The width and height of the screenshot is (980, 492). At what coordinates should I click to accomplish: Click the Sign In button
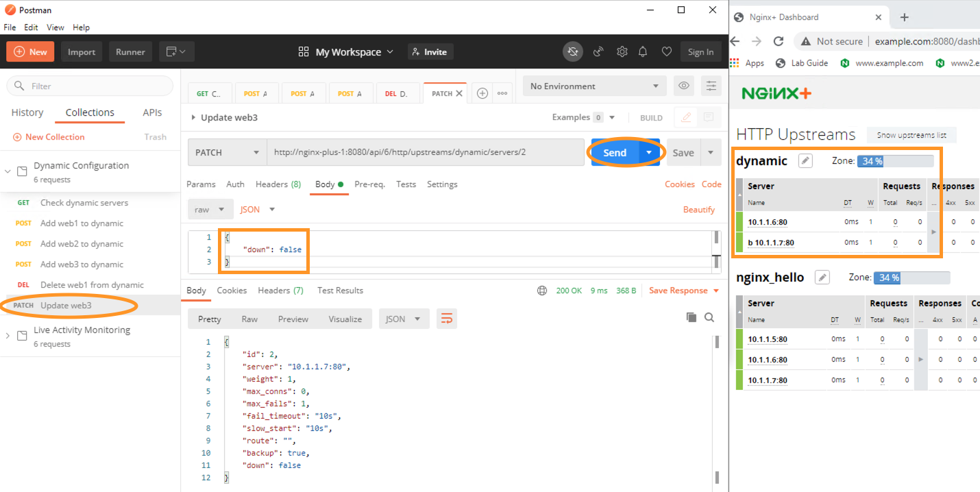pyautogui.click(x=700, y=52)
